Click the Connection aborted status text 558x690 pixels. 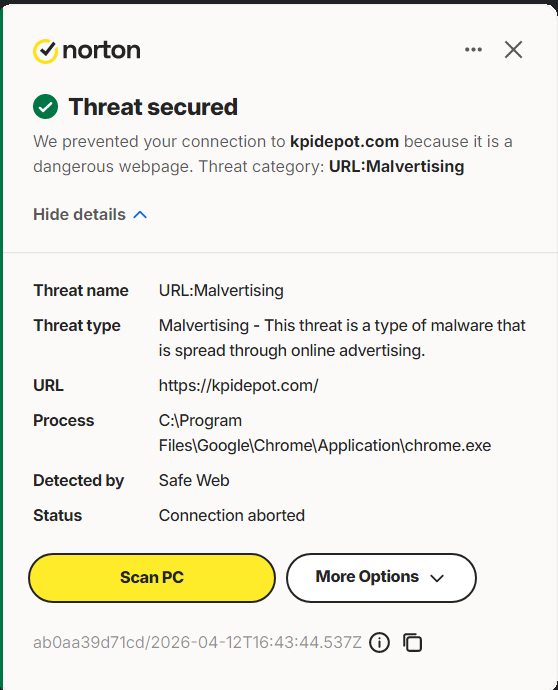click(x=232, y=515)
